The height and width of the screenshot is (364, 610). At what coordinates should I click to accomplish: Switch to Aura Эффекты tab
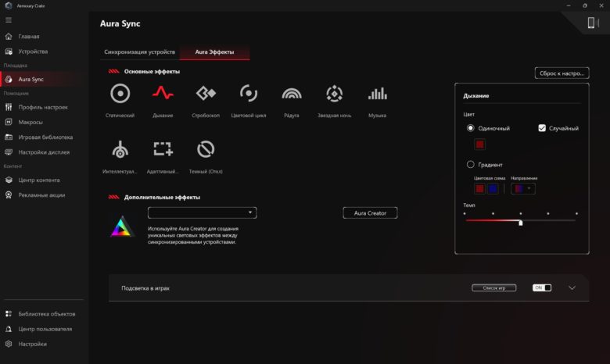pyautogui.click(x=214, y=52)
